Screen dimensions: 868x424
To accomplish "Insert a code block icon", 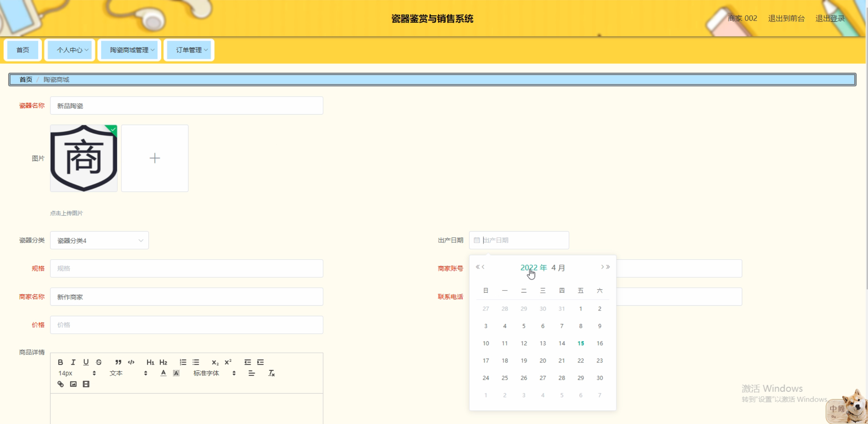I will click(131, 362).
